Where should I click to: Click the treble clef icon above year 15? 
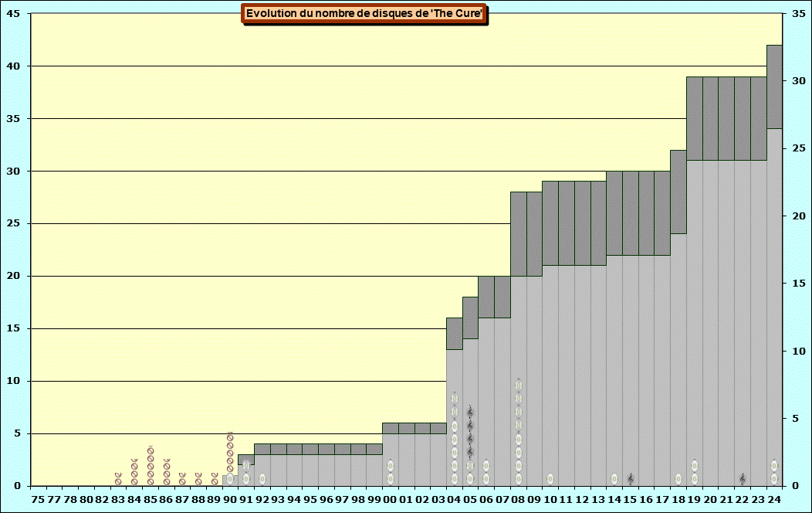pyautogui.click(x=631, y=479)
